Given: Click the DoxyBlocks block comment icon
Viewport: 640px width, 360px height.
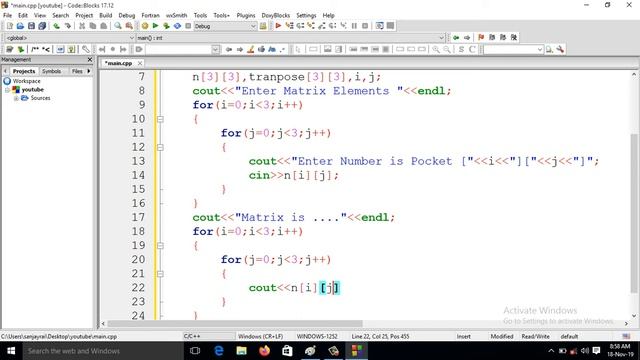Looking at the screenshot, I should click(x=35, y=49).
